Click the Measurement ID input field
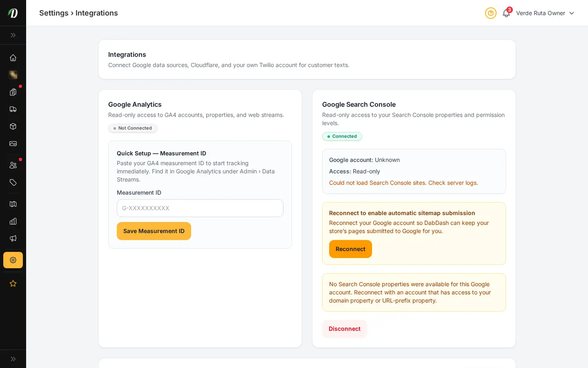Viewport: 588px width, 368px height. tap(200, 208)
